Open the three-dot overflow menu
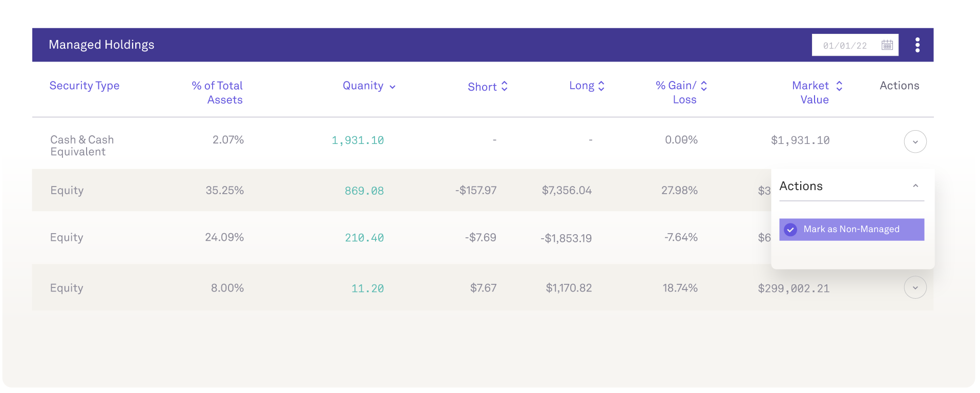 917,45
